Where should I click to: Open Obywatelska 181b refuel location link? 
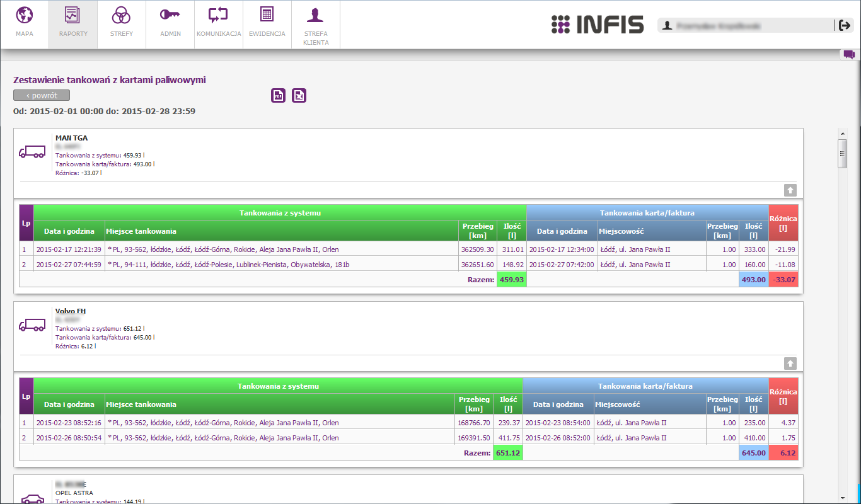[229, 265]
